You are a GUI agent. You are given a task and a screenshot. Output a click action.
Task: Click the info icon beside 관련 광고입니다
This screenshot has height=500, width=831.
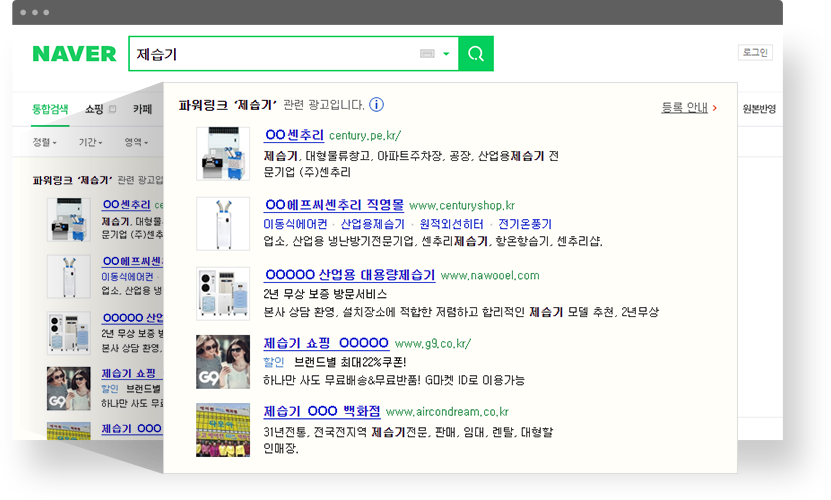click(x=376, y=104)
